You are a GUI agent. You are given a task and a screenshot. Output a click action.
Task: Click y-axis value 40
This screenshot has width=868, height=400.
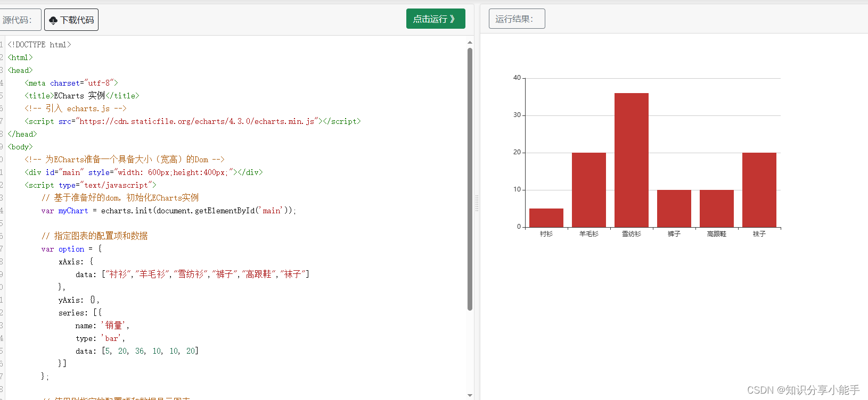(x=517, y=78)
